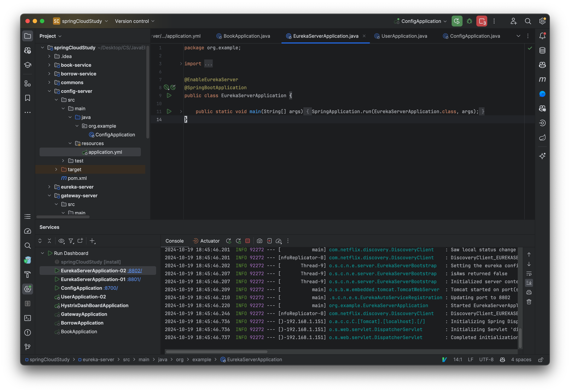Open the Notifications bell
The width and height of the screenshot is (570, 392).
(542, 36)
